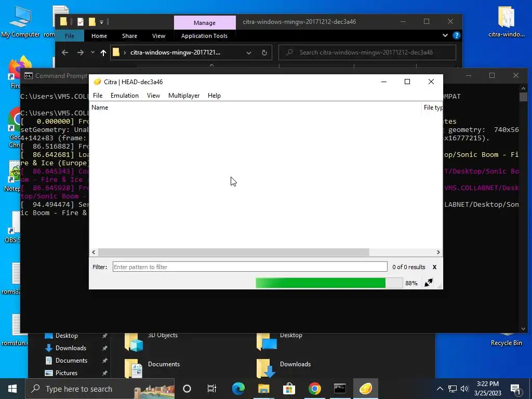Click the Explorer search box
Image resolution: width=532 pixels, height=399 pixels.
pyautogui.click(x=367, y=52)
